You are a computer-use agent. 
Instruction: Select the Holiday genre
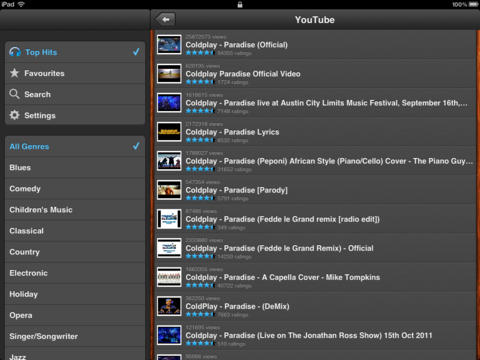click(75, 294)
